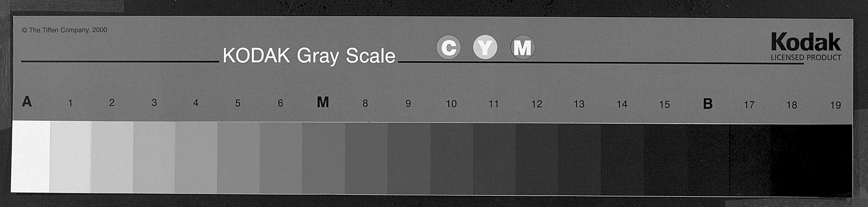This screenshot has width=868, height=207.
Task: Click the Tiffen Company copyright text
Action: [x=65, y=30]
